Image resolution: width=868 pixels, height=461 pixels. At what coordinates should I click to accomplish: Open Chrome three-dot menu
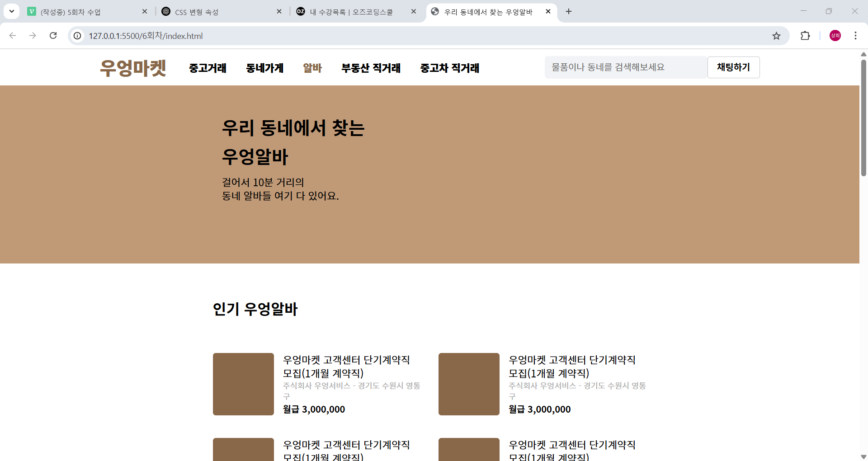tap(855, 36)
